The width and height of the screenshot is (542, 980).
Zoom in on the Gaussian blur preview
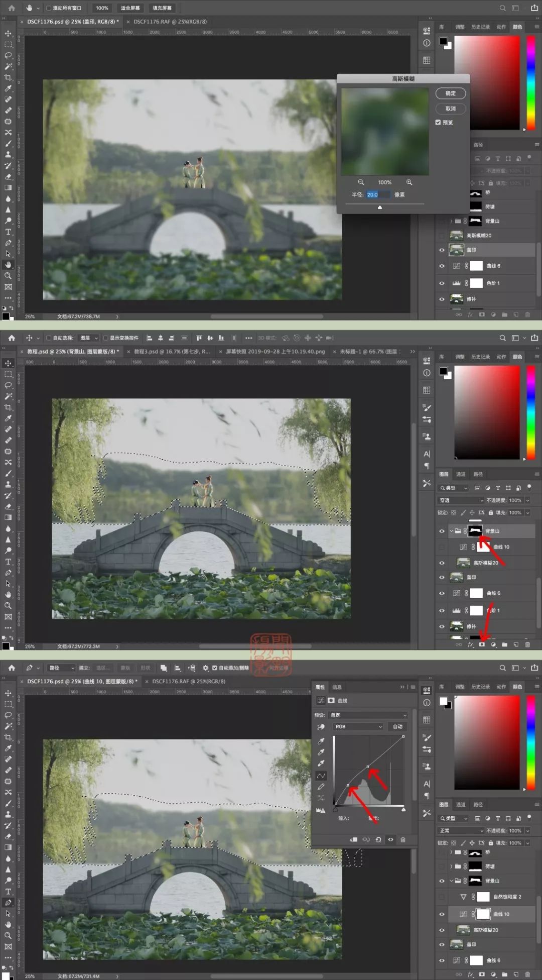tap(409, 182)
